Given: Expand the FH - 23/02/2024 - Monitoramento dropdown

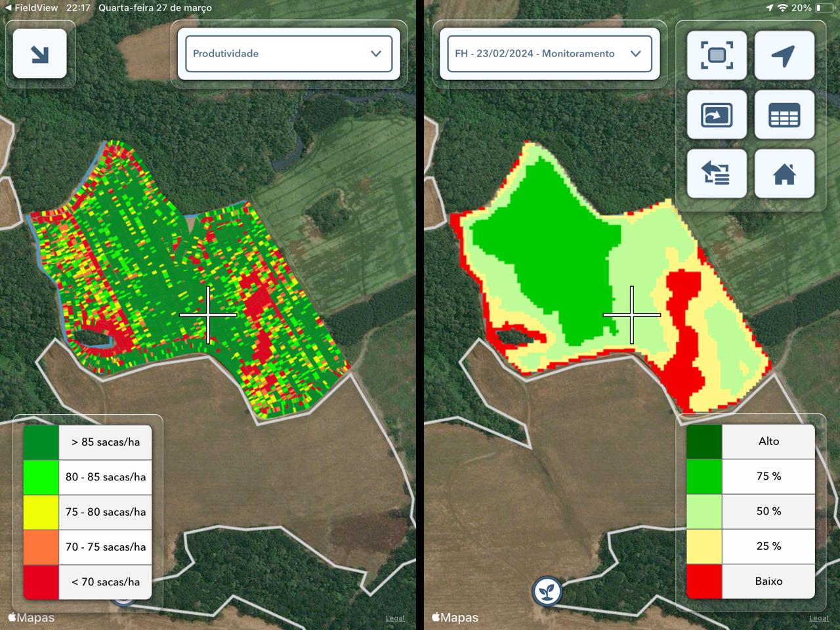Looking at the screenshot, I should pos(549,54).
